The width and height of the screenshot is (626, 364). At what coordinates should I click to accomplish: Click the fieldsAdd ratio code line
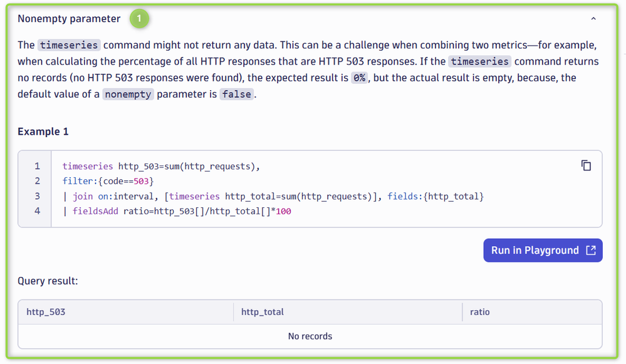pyautogui.click(x=177, y=211)
